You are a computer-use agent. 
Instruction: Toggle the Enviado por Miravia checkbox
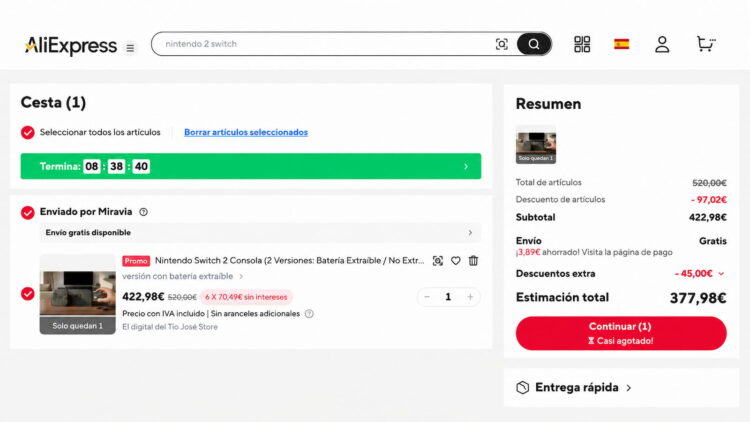(28, 212)
